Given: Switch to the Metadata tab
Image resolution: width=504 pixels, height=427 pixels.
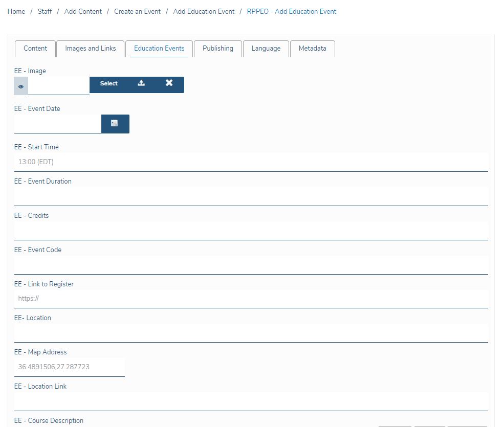Looking at the screenshot, I should pos(313,49).
